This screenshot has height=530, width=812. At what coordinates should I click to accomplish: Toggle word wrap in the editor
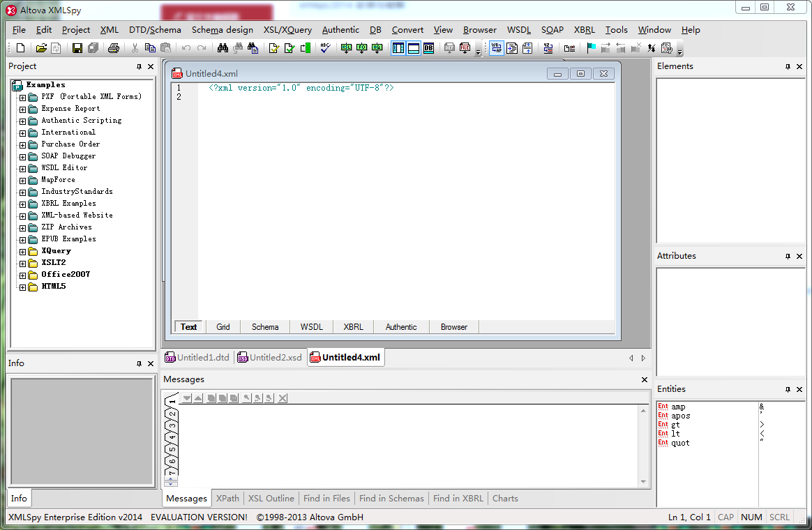(x=496, y=47)
